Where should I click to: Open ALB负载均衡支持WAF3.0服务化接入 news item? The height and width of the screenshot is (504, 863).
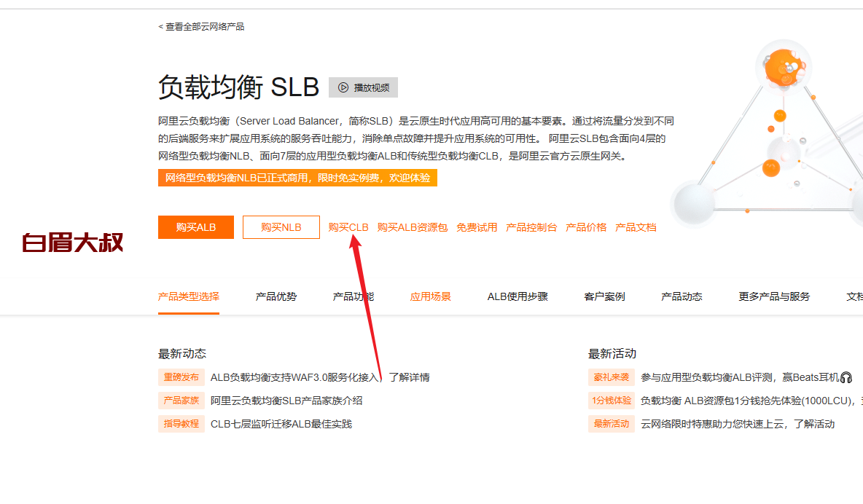point(320,377)
